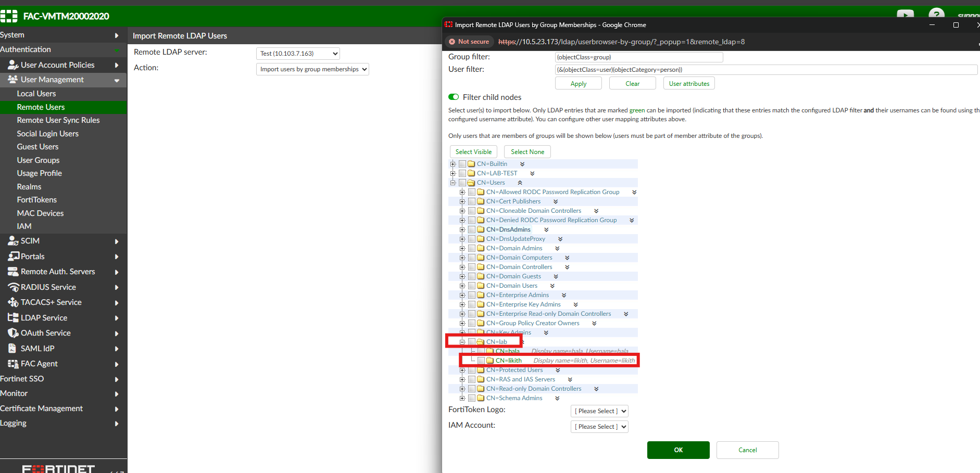Screen dimensions: 980x473
Task: Click the FAC Agent icon
Action: pos(13,364)
